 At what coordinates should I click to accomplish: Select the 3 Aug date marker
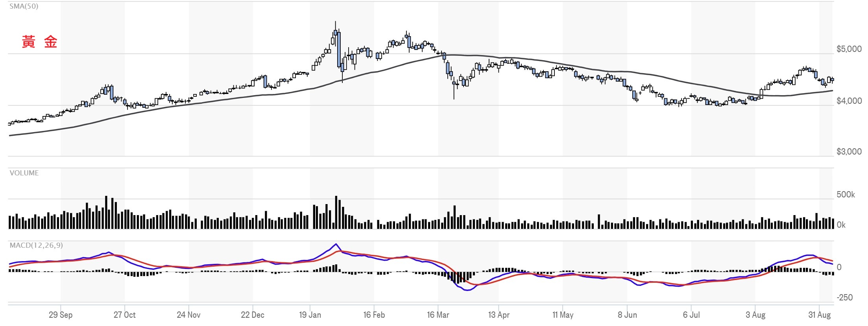click(755, 315)
